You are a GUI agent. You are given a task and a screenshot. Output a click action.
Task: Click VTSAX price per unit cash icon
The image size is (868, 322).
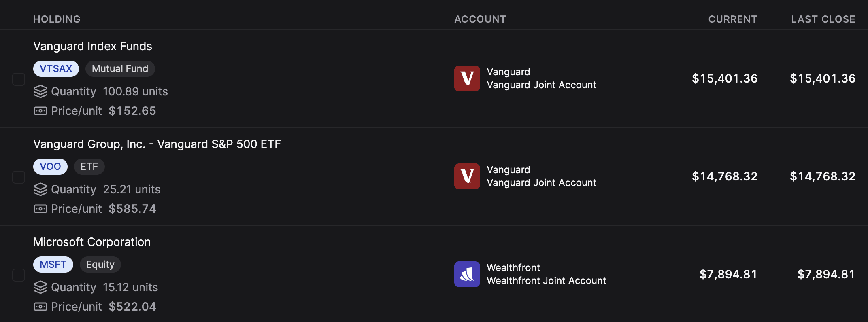[40, 111]
